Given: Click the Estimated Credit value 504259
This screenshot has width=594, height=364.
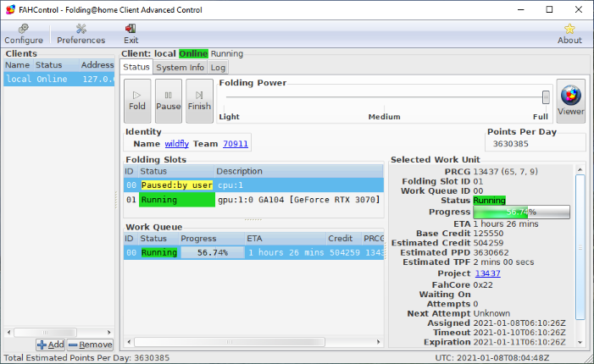Looking at the screenshot, I should pos(488,243).
